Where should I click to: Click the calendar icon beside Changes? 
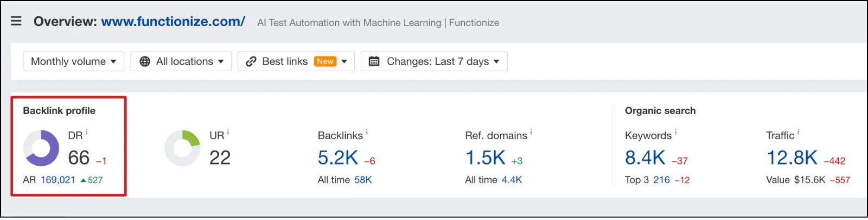374,61
